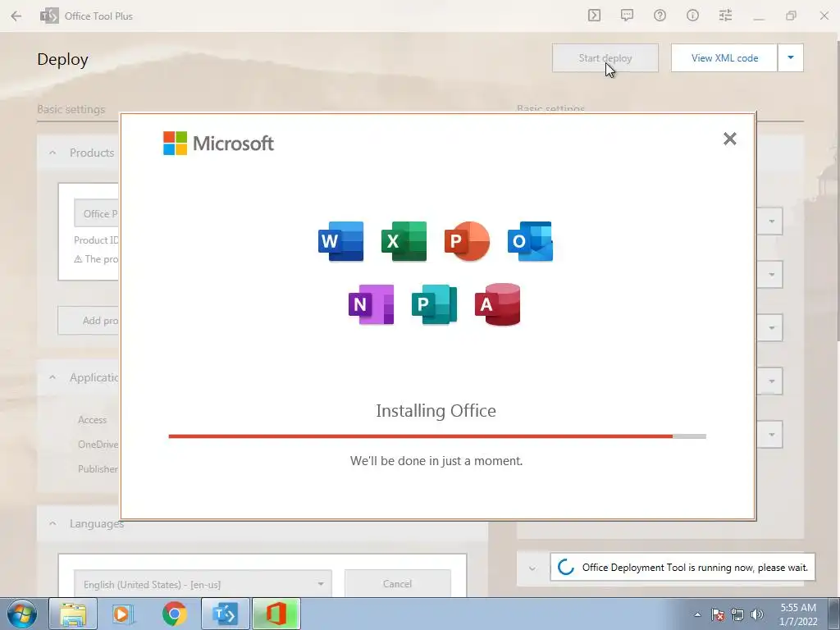Open File Explorer from taskbar
This screenshot has width=840, height=630.
click(73, 614)
